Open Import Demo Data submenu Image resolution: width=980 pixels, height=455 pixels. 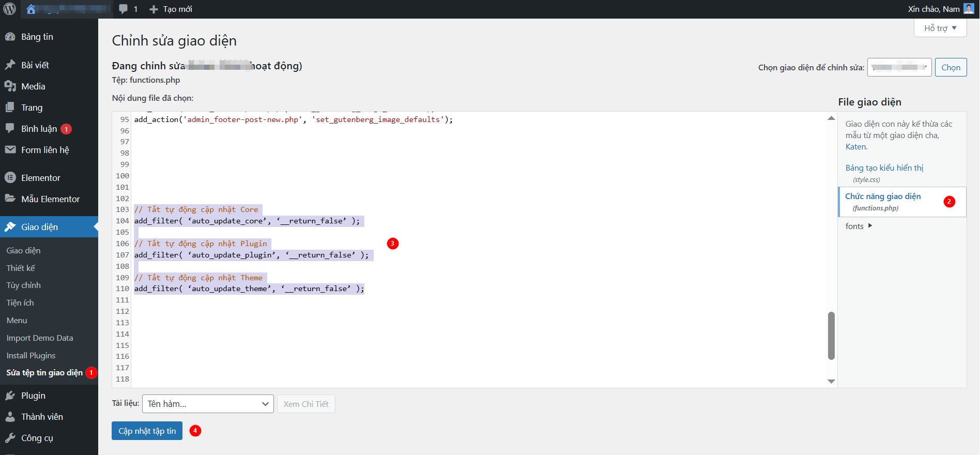40,338
